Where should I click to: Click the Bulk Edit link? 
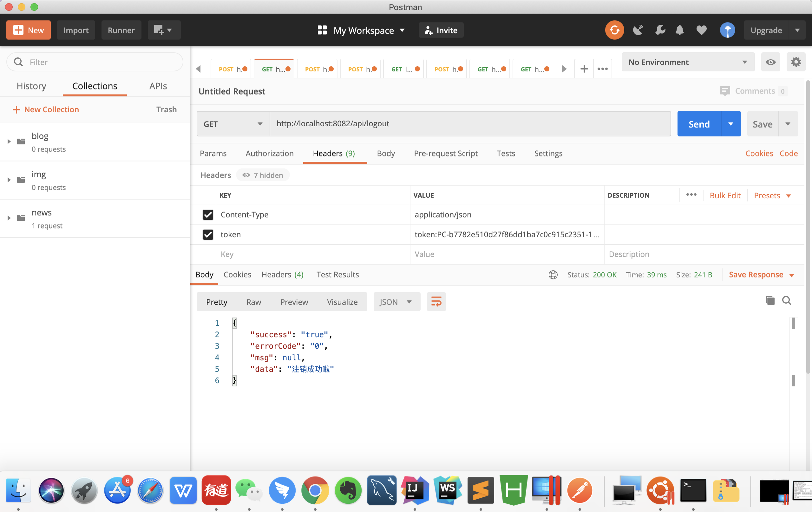pyautogui.click(x=725, y=195)
